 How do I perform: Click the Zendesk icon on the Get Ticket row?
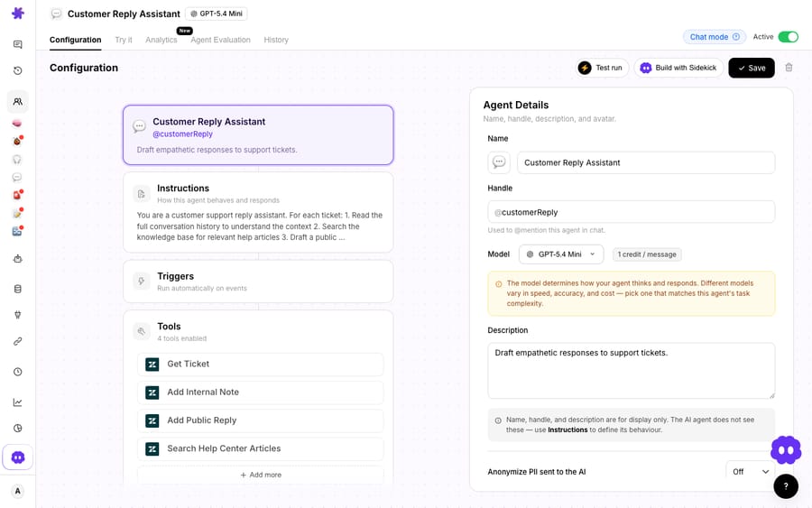[x=152, y=364]
